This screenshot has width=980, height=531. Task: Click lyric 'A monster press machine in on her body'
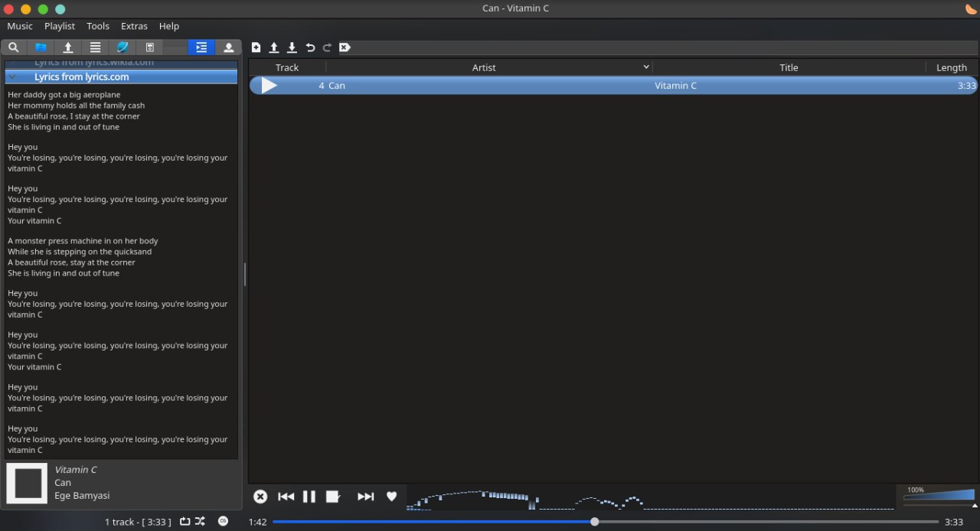tap(83, 241)
